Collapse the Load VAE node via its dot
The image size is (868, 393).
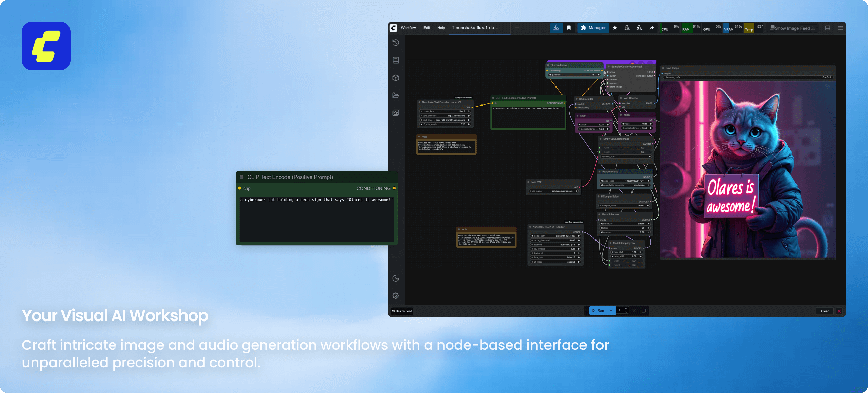click(528, 182)
